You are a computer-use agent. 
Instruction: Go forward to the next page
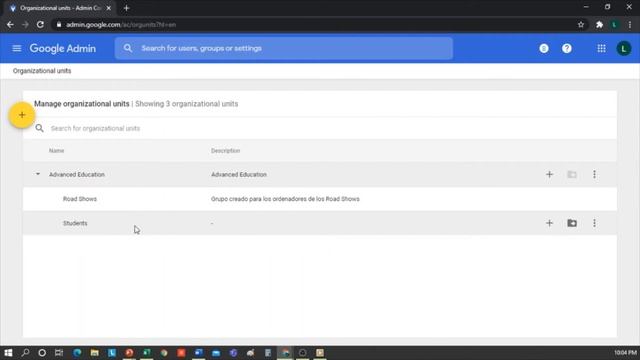click(25, 25)
